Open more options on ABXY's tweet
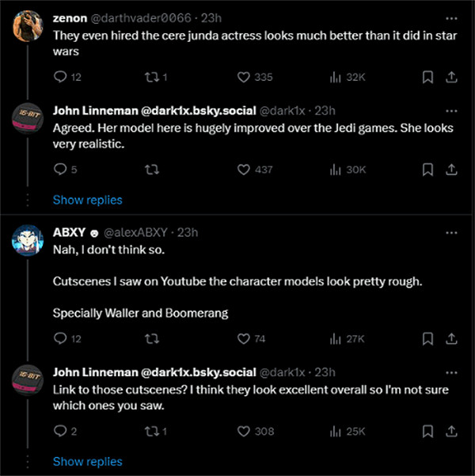 coord(451,232)
